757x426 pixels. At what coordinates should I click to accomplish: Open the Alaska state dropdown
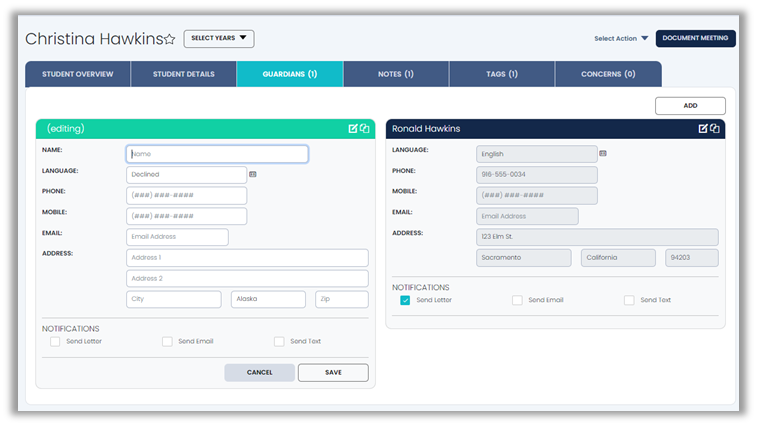coord(268,299)
